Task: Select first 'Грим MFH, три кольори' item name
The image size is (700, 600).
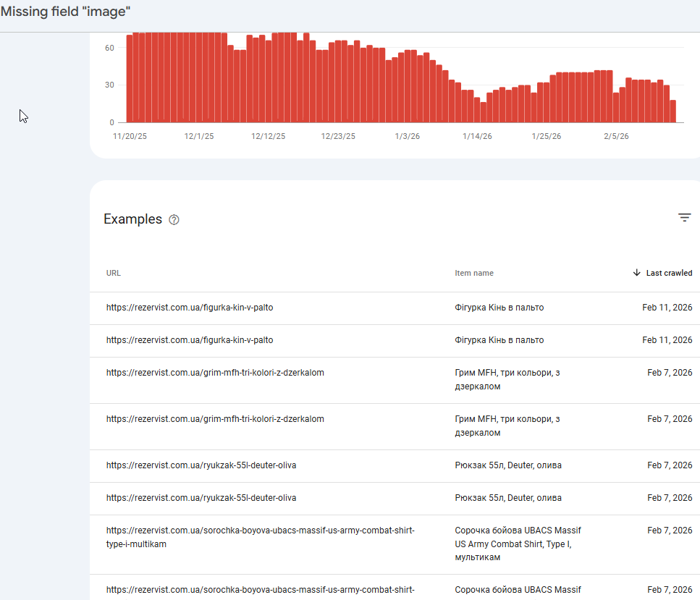Action: click(507, 379)
